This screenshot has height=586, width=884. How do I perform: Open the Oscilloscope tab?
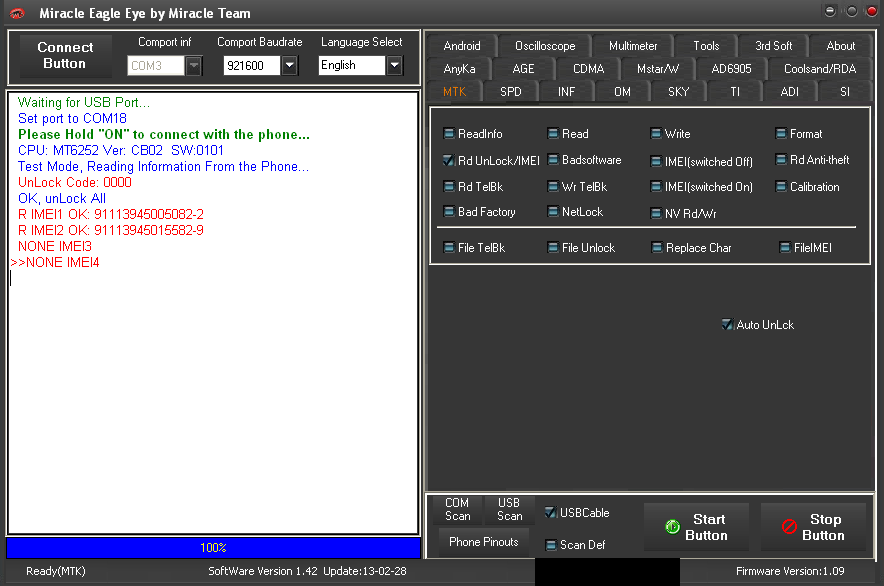click(545, 46)
